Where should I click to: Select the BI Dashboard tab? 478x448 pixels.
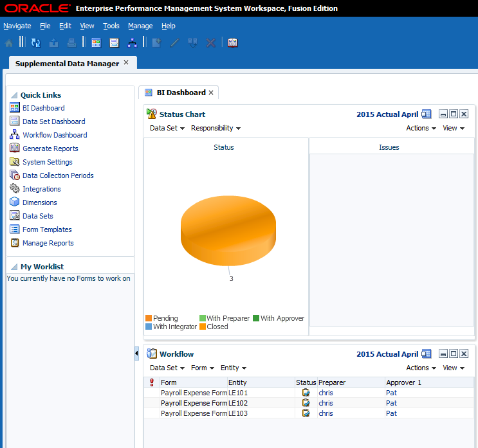click(x=180, y=93)
